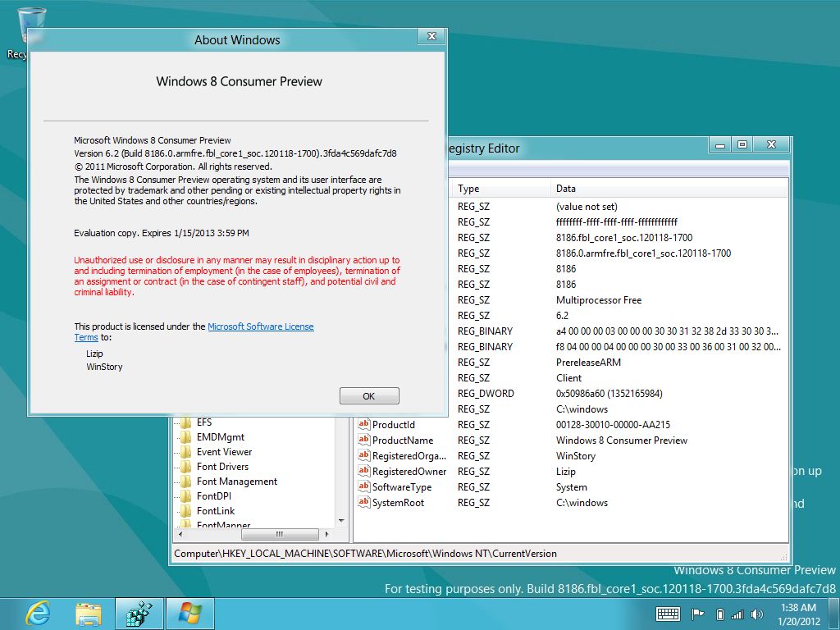Click the battery status tray icon
Image resolution: width=840 pixels, height=630 pixels.
point(719,614)
